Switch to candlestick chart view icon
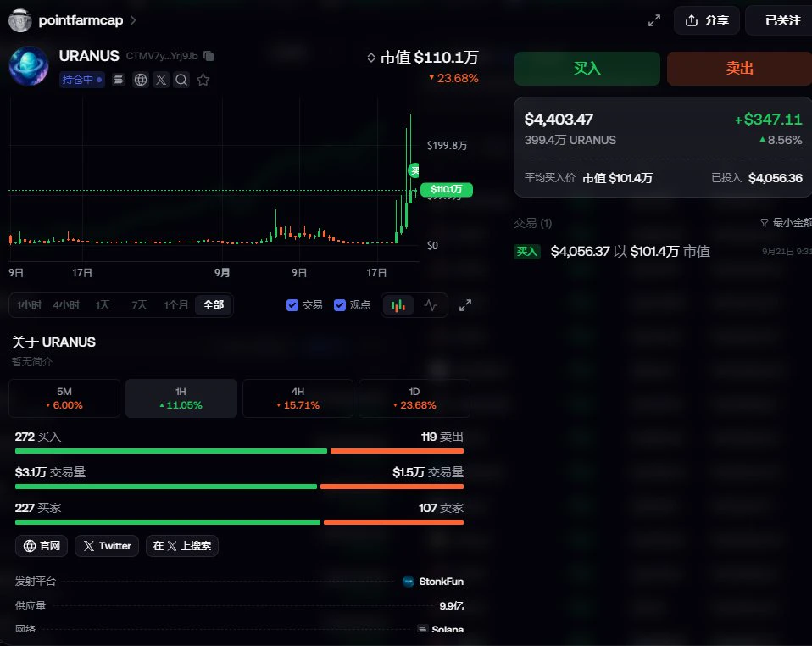The height and width of the screenshot is (646, 812). tap(398, 306)
